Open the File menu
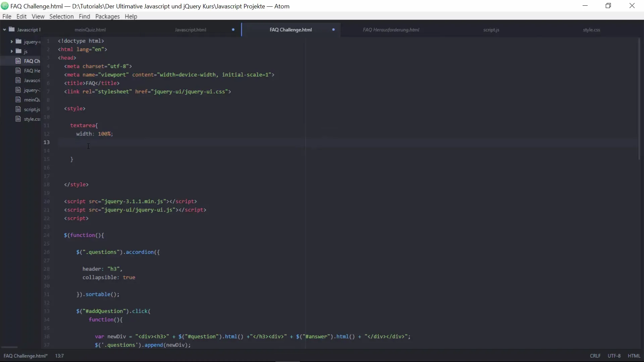The width and height of the screenshot is (644, 362). [7, 16]
